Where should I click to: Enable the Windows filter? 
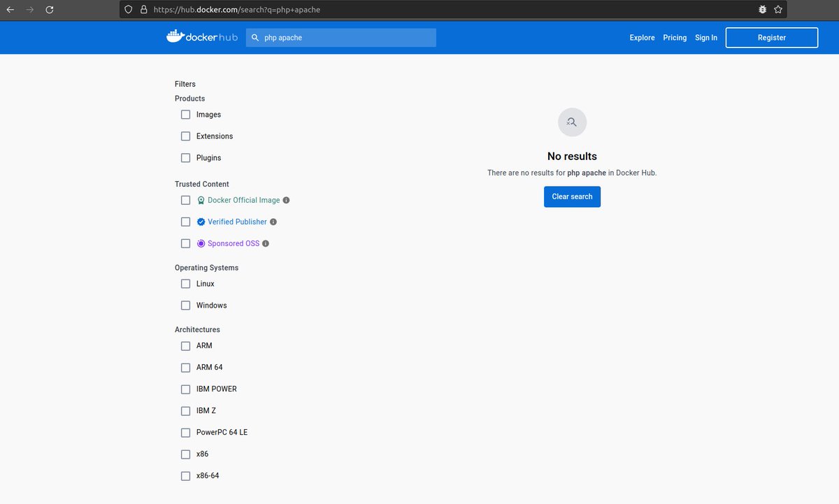point(185,305)
